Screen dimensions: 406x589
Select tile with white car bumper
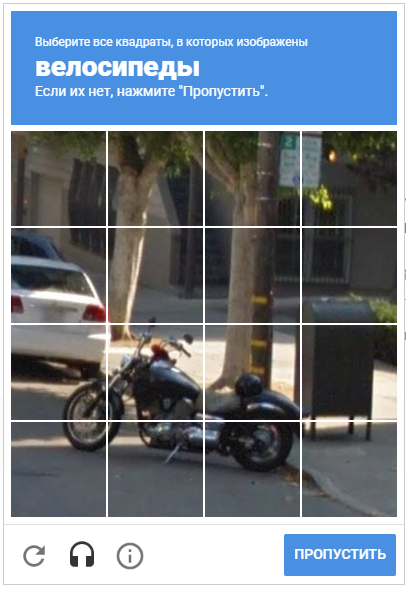coord(58,372)
